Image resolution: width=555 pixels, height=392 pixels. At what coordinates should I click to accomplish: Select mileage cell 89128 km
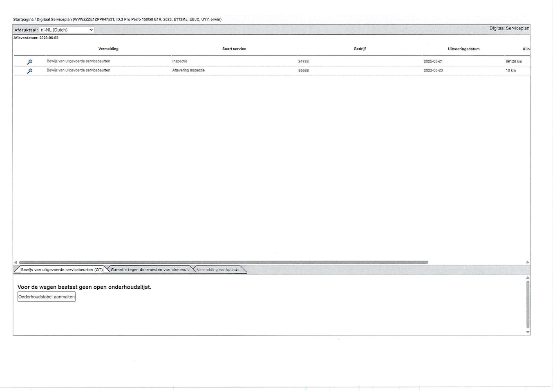(514, 62)
